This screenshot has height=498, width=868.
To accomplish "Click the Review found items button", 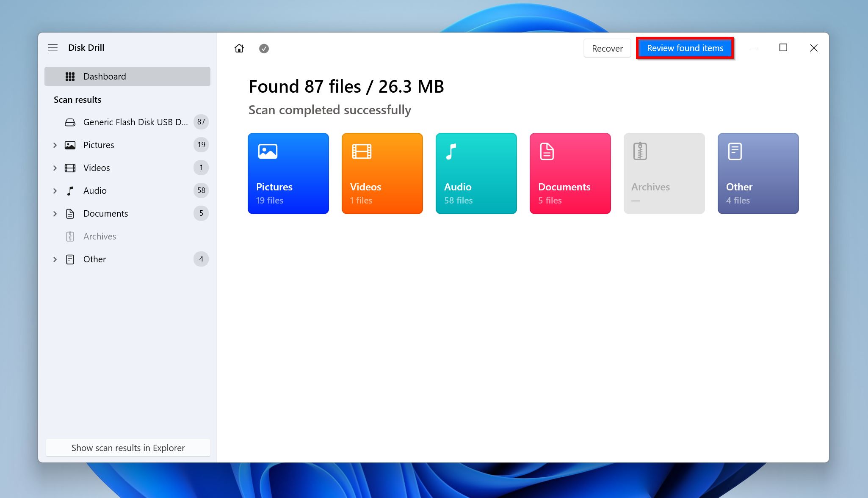I will pos(685,48).
